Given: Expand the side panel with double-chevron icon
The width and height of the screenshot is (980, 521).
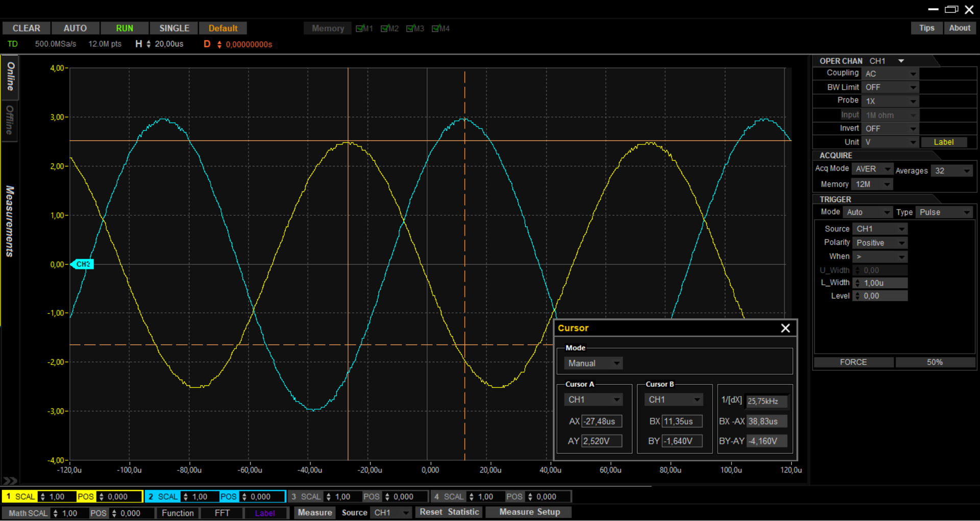Looking at the screenshot, I should [x=10, y=481].
